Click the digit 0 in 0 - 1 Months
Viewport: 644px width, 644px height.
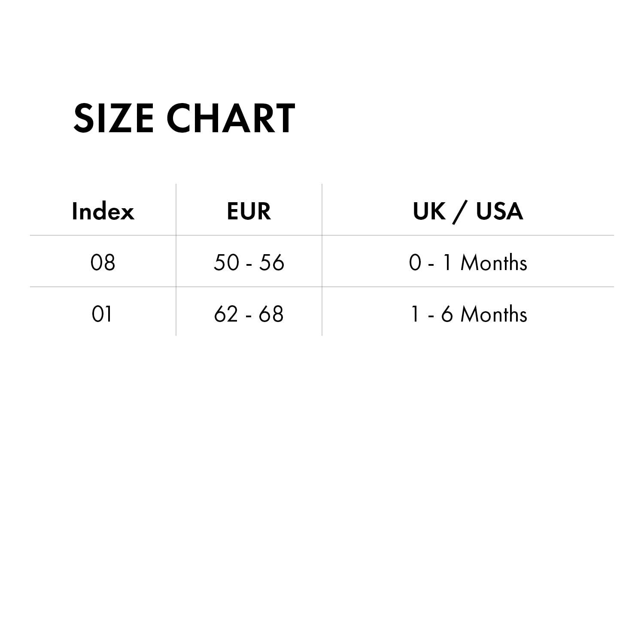pos(415,262)
